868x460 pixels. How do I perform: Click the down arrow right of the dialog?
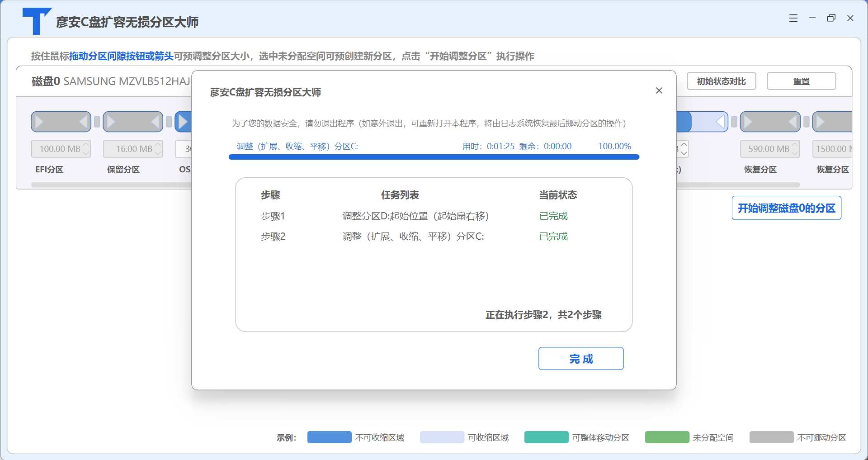pyautogui.click(x=684, y=153)
